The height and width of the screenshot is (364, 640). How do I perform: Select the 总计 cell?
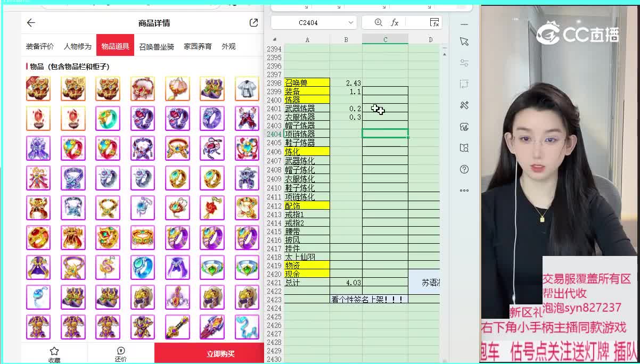click(x=307, y=283)
